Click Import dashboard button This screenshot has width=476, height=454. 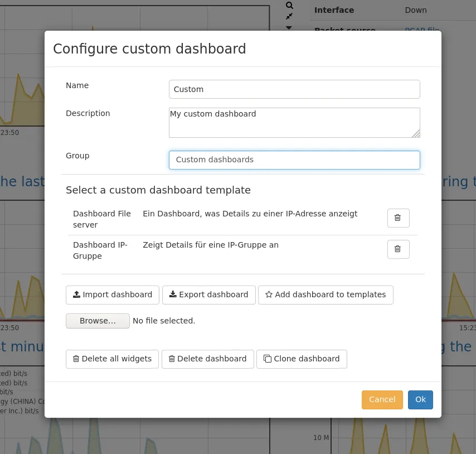(x=113, y=294)
